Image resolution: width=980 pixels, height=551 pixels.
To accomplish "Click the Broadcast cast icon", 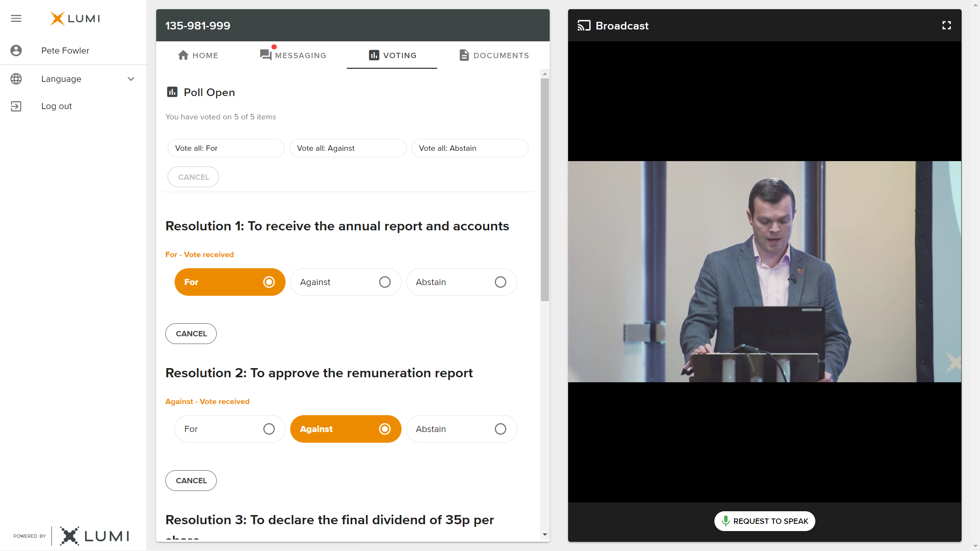I will coord(584,26).
